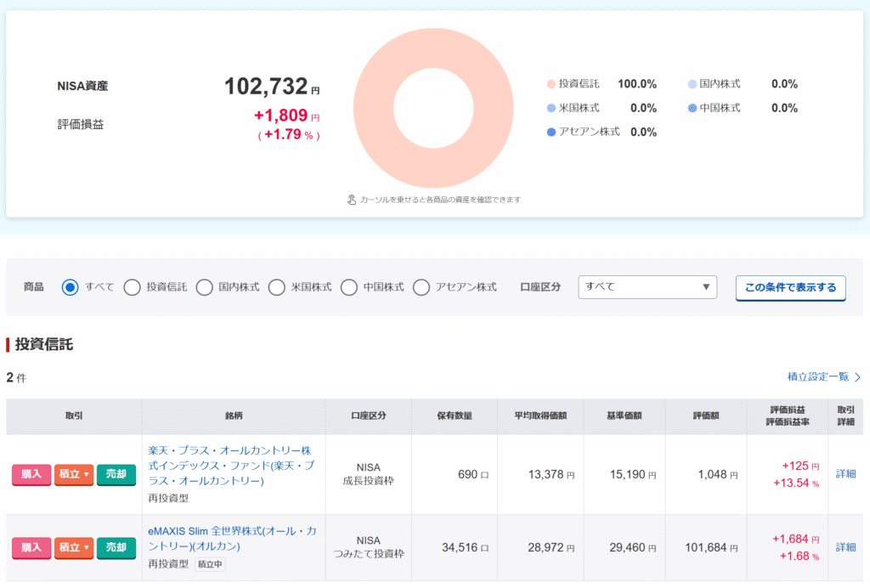
Task: Click 売却 for eMAXIS Slim 全世界株式
Action: 116,548
